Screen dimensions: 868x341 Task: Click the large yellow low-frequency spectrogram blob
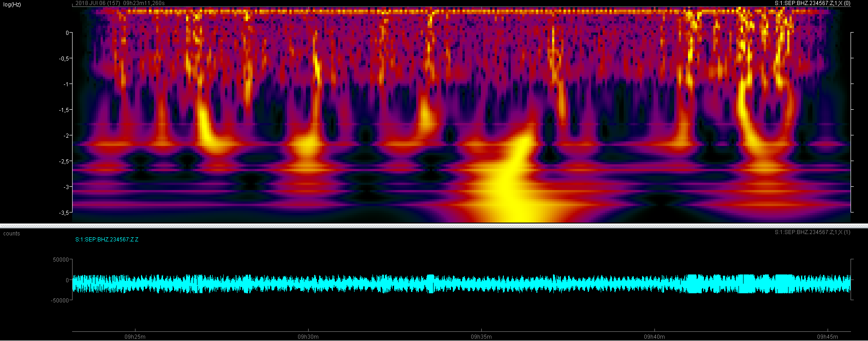(510, 193)
